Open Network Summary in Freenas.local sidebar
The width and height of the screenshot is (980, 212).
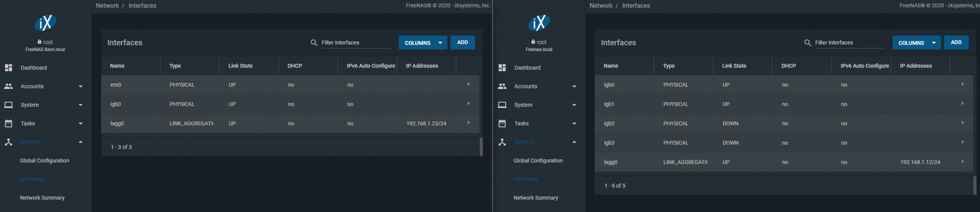click(x=535, y=198)
